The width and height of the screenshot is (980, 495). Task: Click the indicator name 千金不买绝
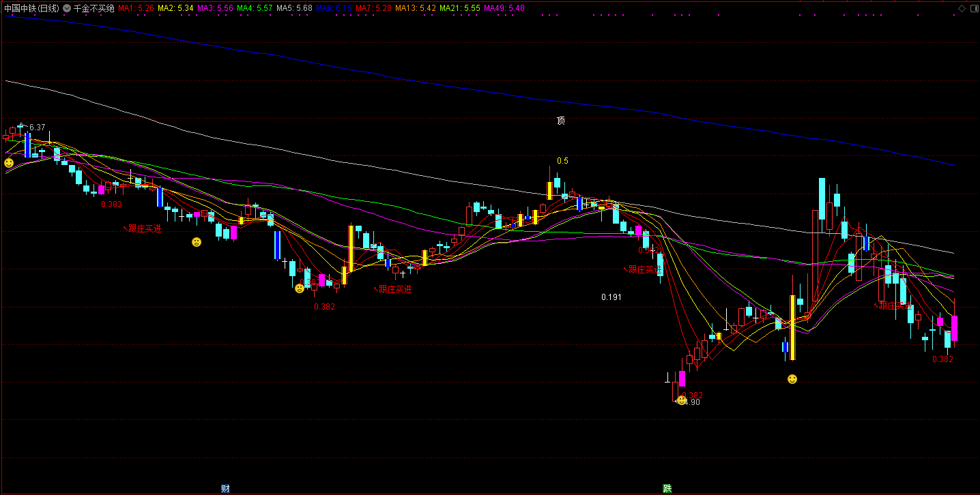coord(93,8)
